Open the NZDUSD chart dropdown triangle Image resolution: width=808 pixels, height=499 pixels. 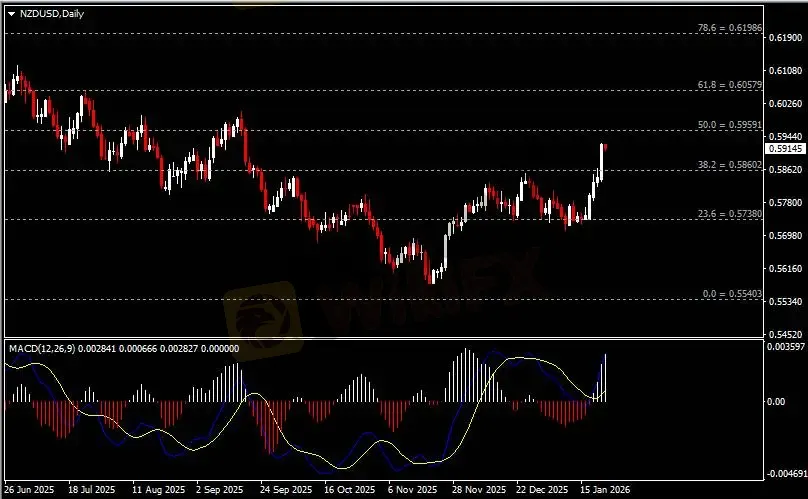(11, 14)
